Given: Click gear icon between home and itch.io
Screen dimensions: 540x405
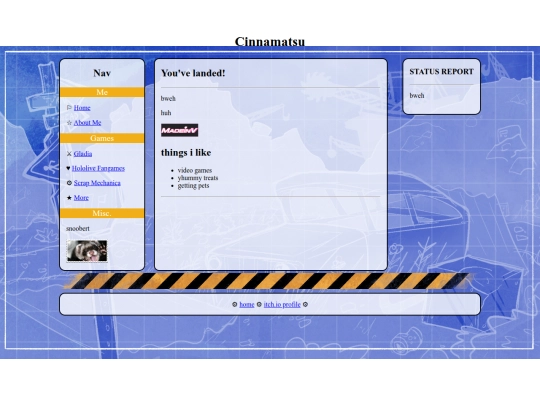Looking at the screenshot, I should [x=259, y=304].
